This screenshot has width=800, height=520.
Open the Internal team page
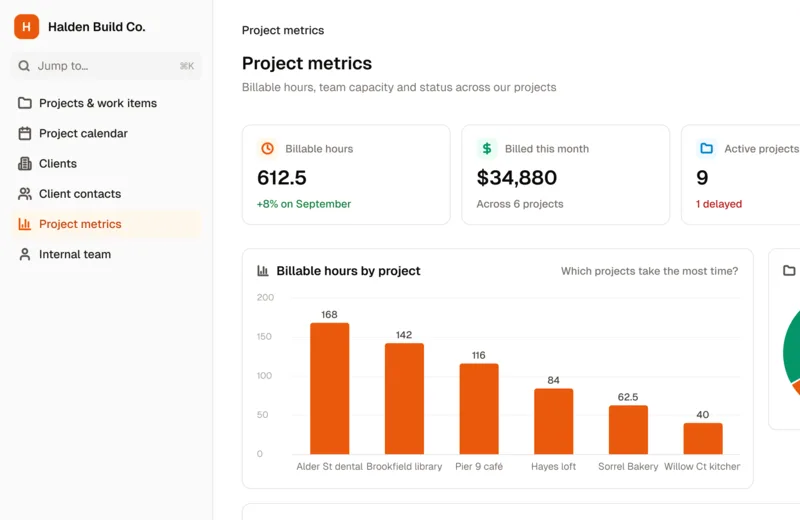[106, 254]
